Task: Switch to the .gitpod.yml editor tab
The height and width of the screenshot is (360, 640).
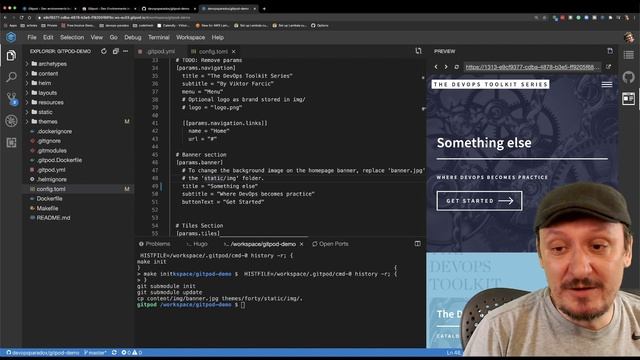Action: [x=159, y=52]
